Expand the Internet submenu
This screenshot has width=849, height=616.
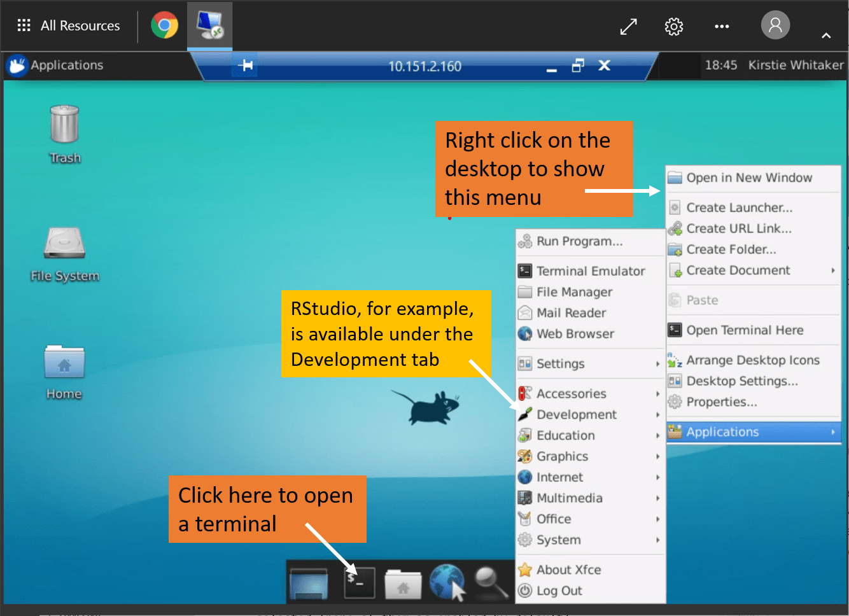tap(590, 477)
